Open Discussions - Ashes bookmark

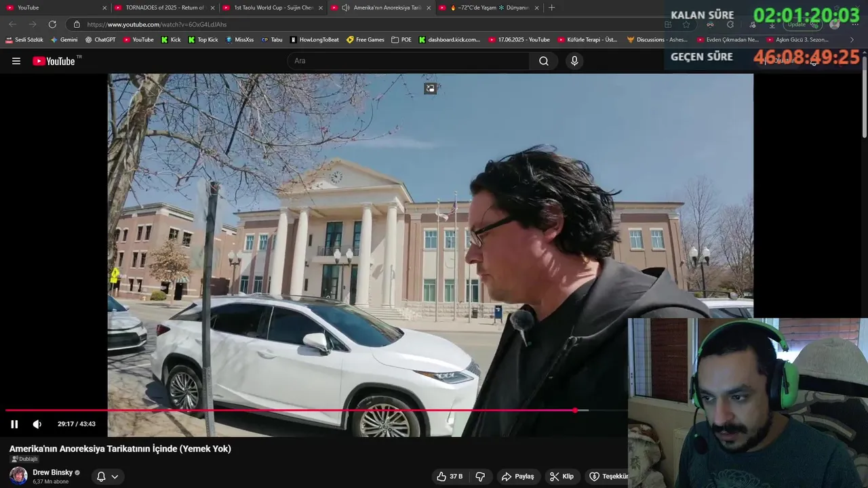point(657,39)
